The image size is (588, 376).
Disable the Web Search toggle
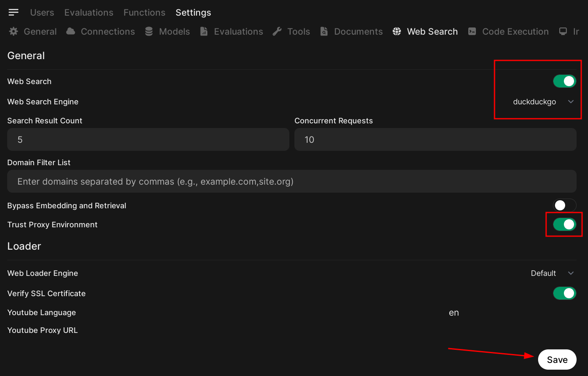click(x=564, y=81)
